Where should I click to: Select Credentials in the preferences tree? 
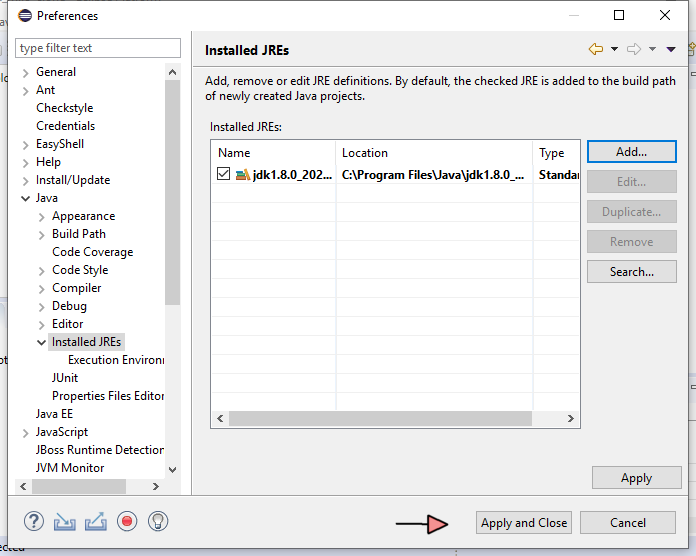[x=66, y=126]
